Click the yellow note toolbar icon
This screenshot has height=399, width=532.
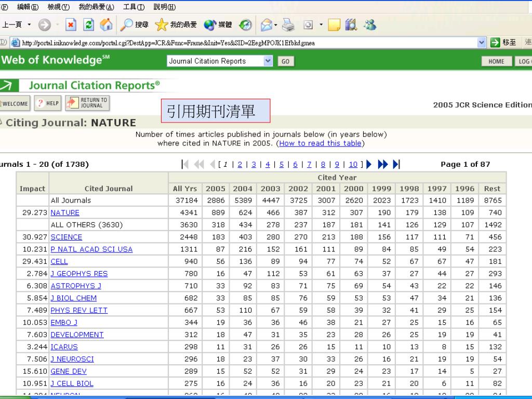click(x=334, y=25)
